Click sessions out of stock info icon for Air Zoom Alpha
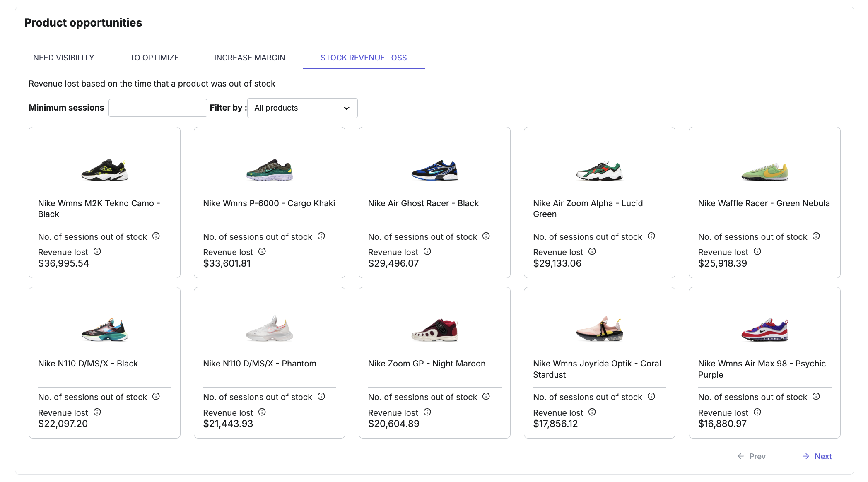868x482 pixels. tap(651, 236)
